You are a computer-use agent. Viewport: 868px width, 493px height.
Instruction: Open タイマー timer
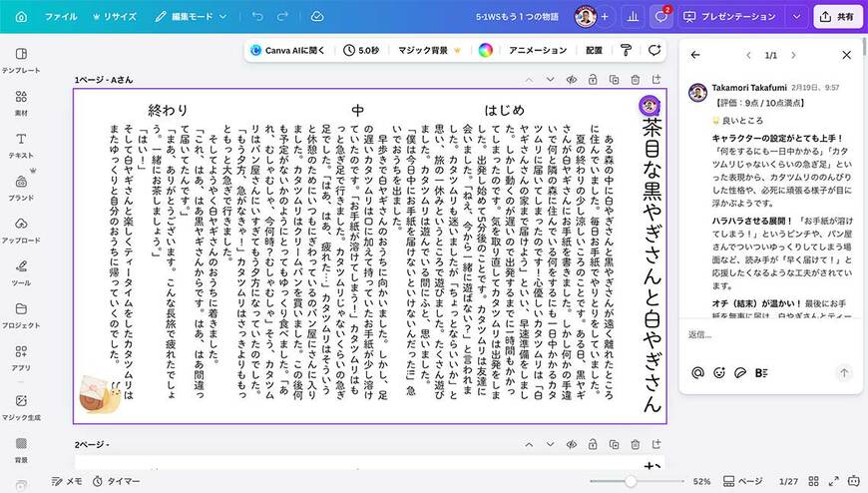pos(116,481)
